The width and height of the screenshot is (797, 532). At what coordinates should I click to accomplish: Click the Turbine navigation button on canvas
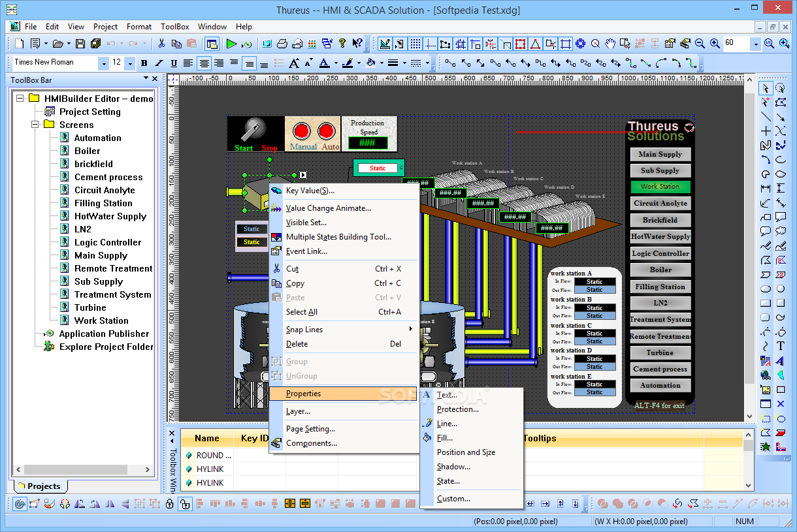660,352
